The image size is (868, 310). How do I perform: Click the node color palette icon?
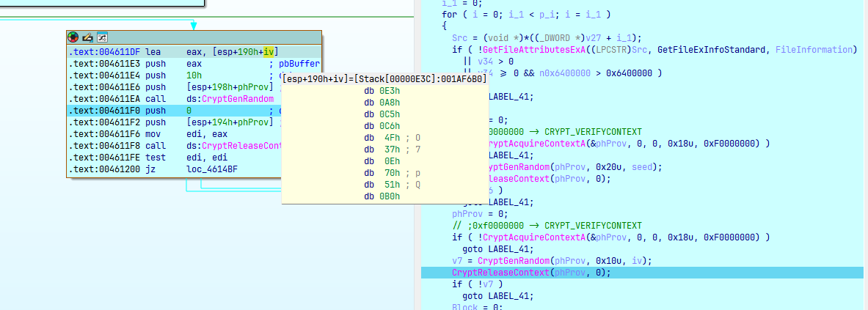73,37
